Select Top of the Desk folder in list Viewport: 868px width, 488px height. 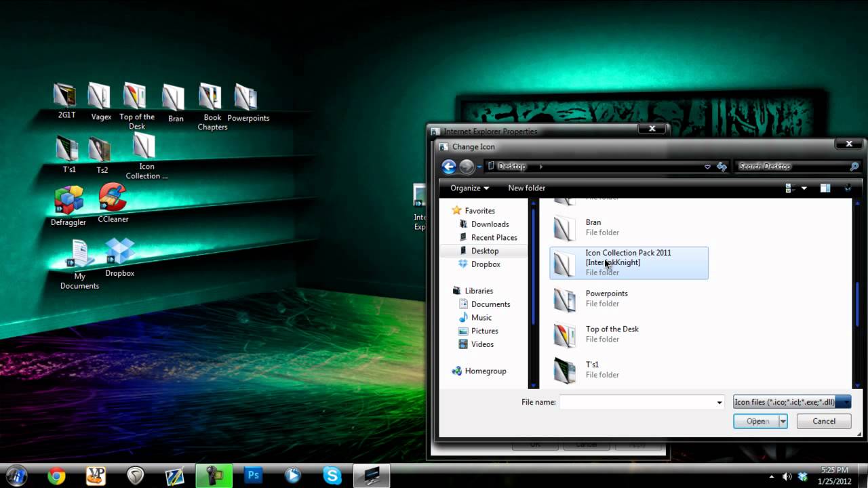click(x=629, y=334)
